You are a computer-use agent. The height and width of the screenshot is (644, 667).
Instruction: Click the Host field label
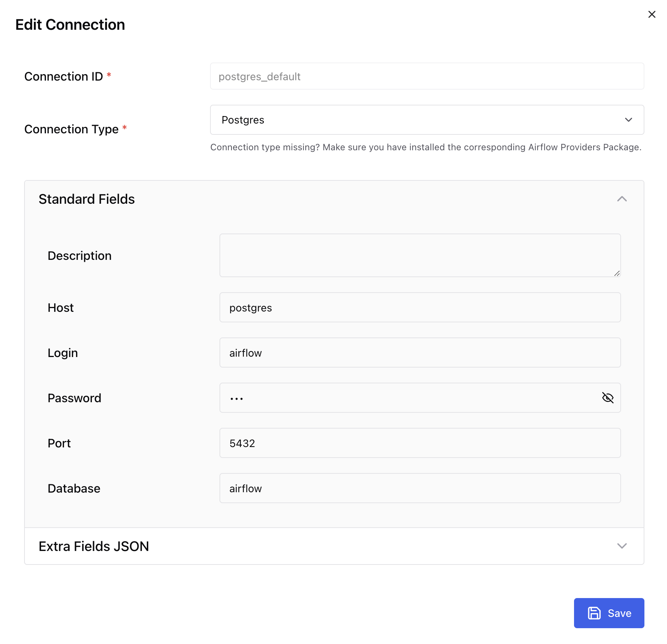pyautogui.click(x=61, y=308)
